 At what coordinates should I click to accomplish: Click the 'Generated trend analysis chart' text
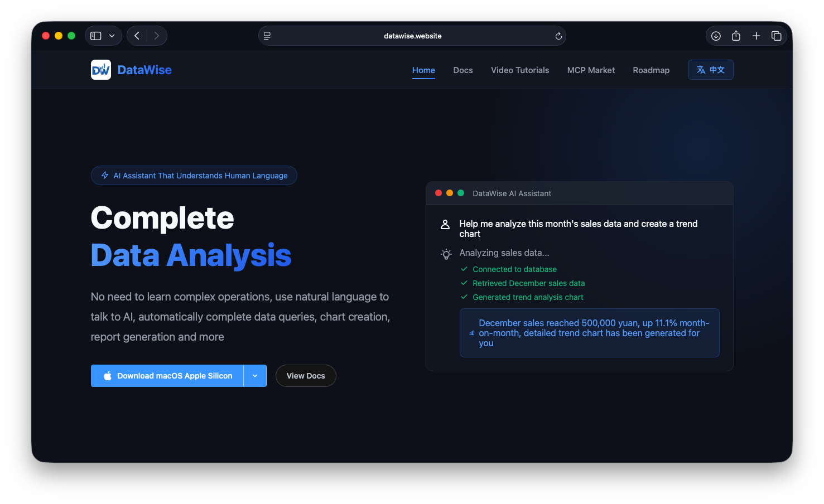click(x=528, y=297)
